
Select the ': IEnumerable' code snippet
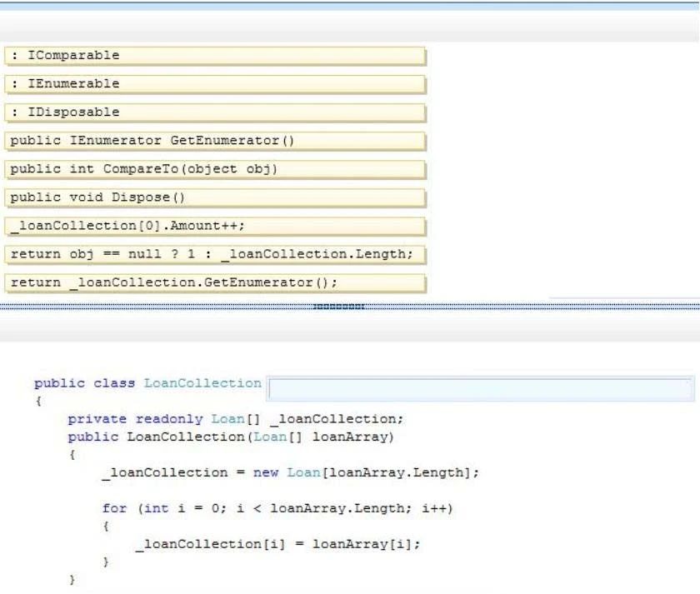[x=215, y=84]
